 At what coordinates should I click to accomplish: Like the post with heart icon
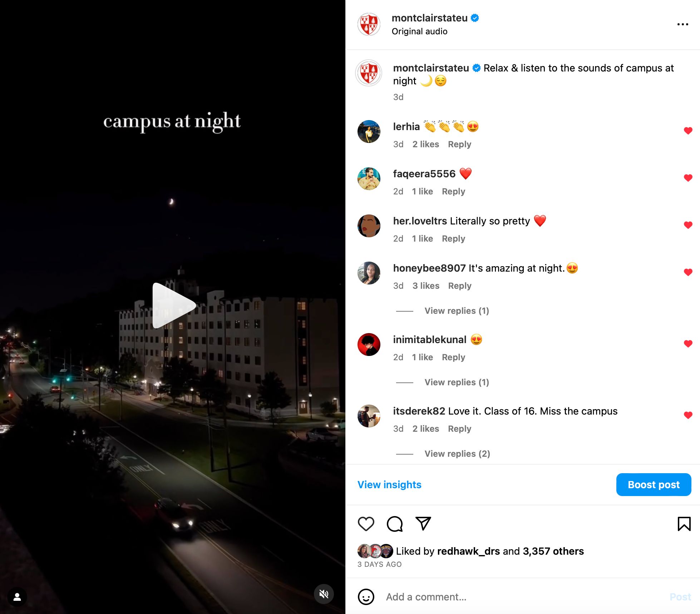point(366,524)
